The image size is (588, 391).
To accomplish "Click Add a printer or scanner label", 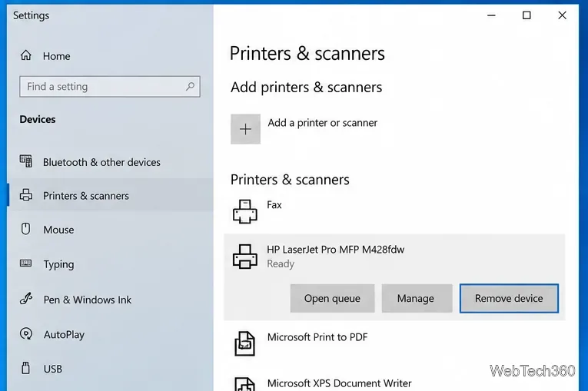I will pos(323,123).
